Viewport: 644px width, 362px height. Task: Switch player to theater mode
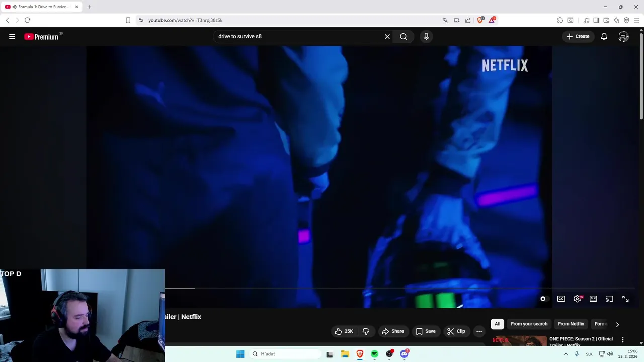(x=593, y=299)
